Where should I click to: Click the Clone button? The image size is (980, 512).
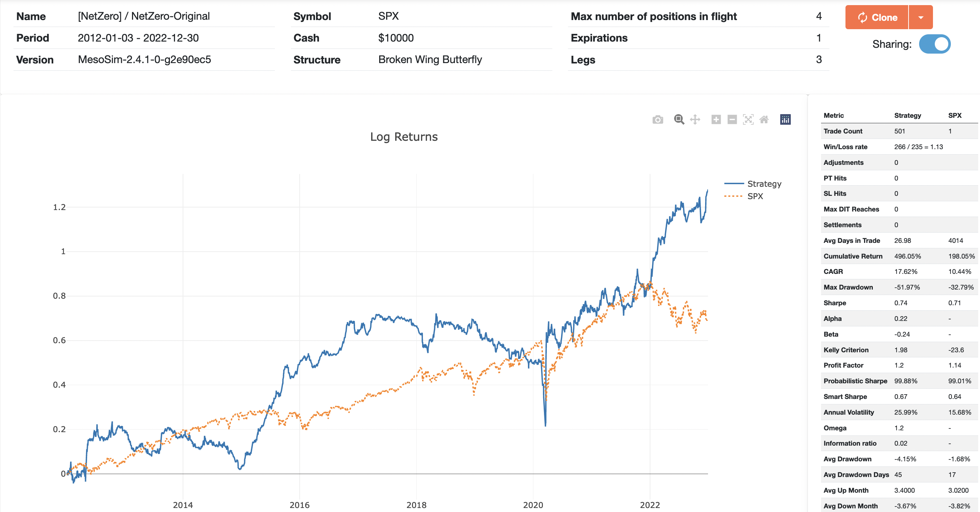pos(877,18)
